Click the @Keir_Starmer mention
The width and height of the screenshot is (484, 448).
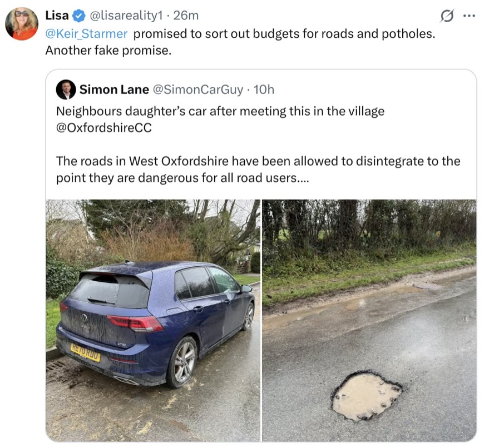[x=86, y=33]
